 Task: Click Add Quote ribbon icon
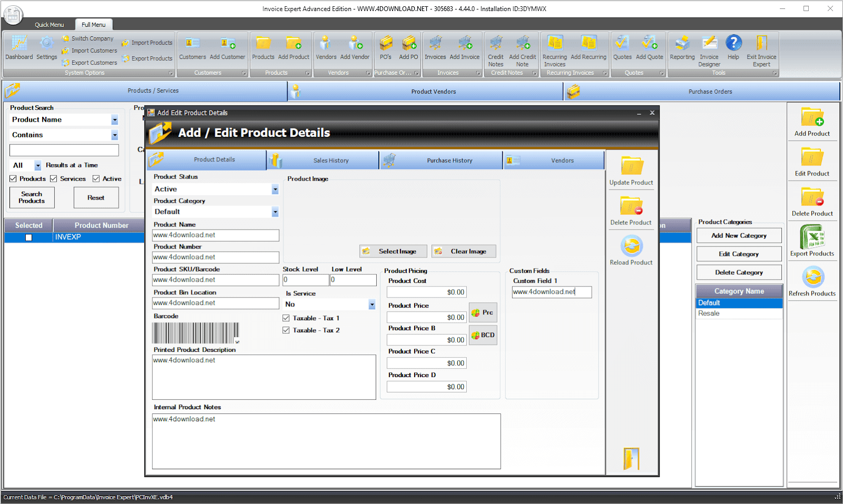click(x=649, y=47)
